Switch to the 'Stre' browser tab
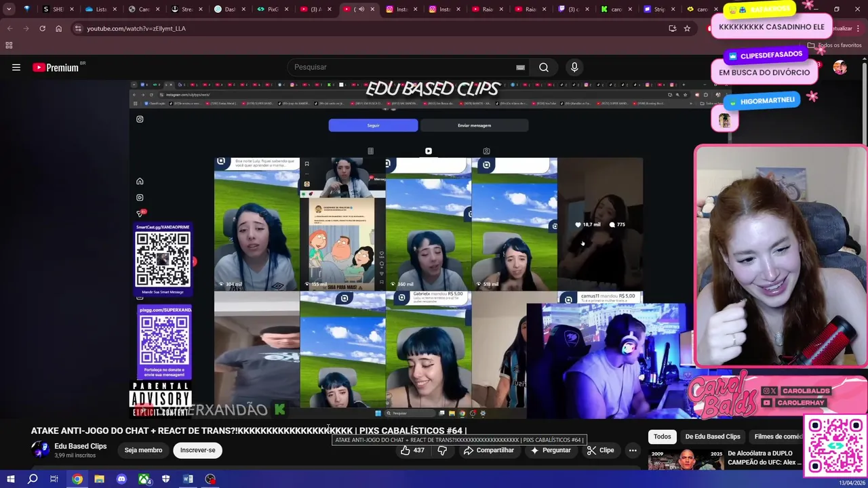This screenshot has width=868, height=488. 186,9
